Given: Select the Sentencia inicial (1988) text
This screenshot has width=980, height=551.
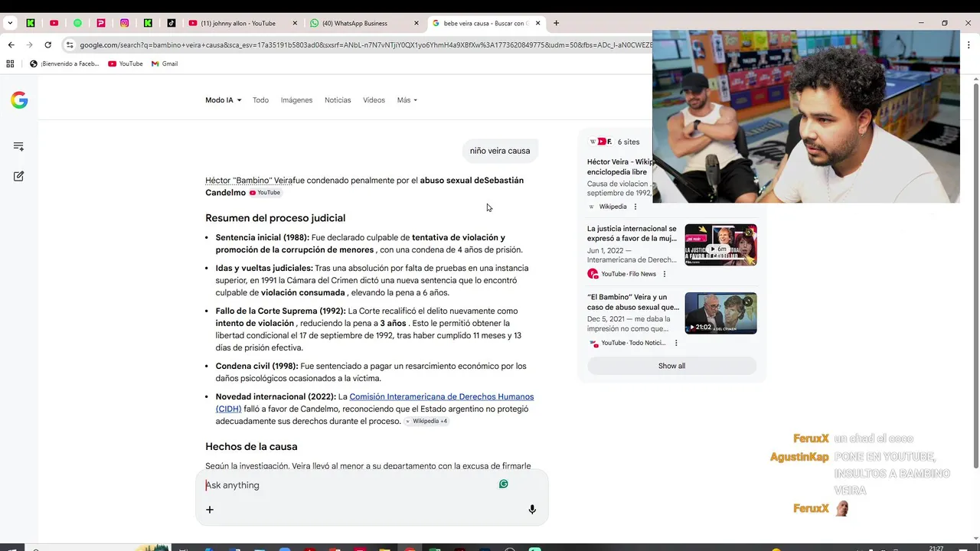Looking at the screenshot, I should pos(263,238).
